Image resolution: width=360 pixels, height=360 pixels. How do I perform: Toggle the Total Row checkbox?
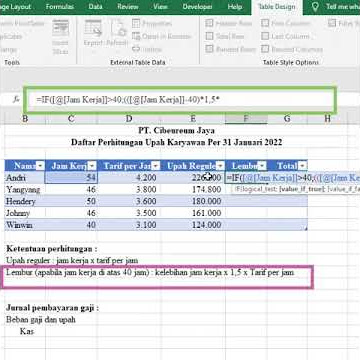(209, 36)
